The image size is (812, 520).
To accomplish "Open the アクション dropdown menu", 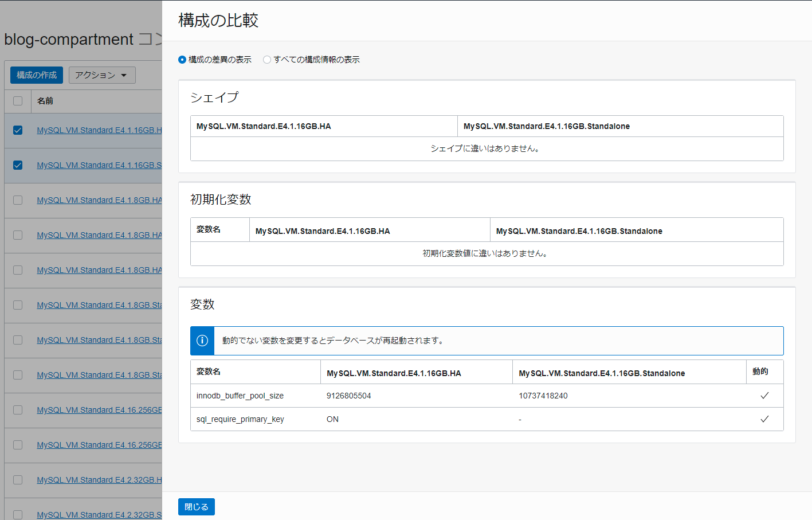I will pyautogui.click(x=102, y=75).
